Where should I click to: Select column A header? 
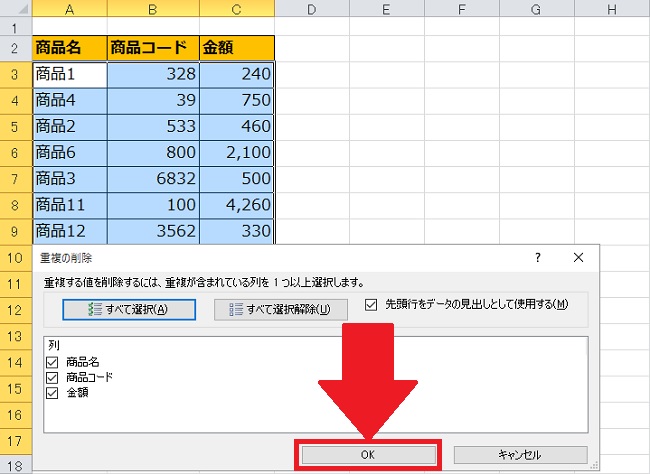tap(70, 8)
